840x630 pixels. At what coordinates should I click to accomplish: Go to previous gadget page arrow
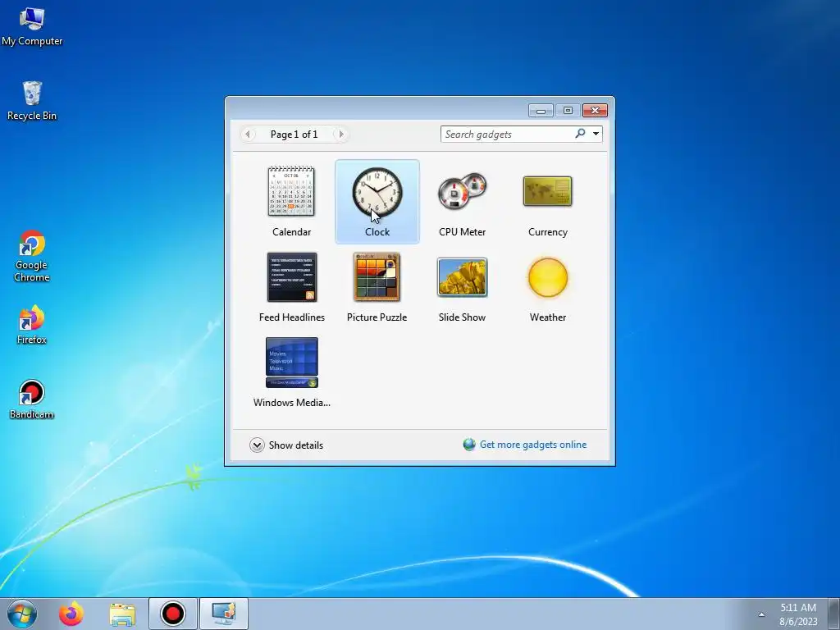click(248, 134)
